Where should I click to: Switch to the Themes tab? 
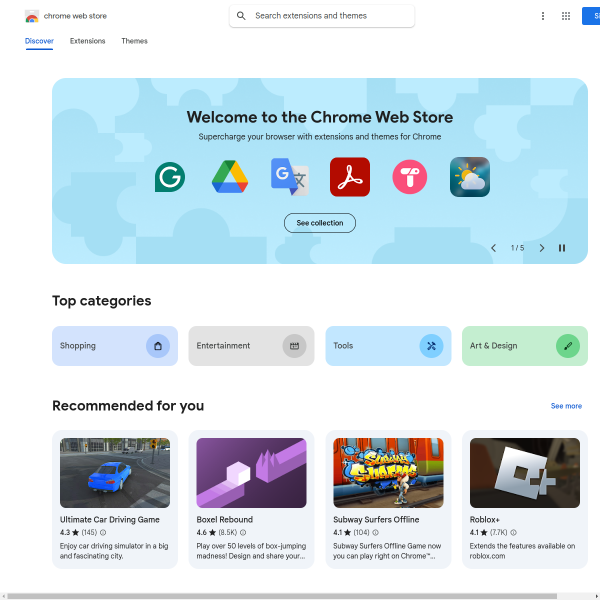tap(134, 41)
